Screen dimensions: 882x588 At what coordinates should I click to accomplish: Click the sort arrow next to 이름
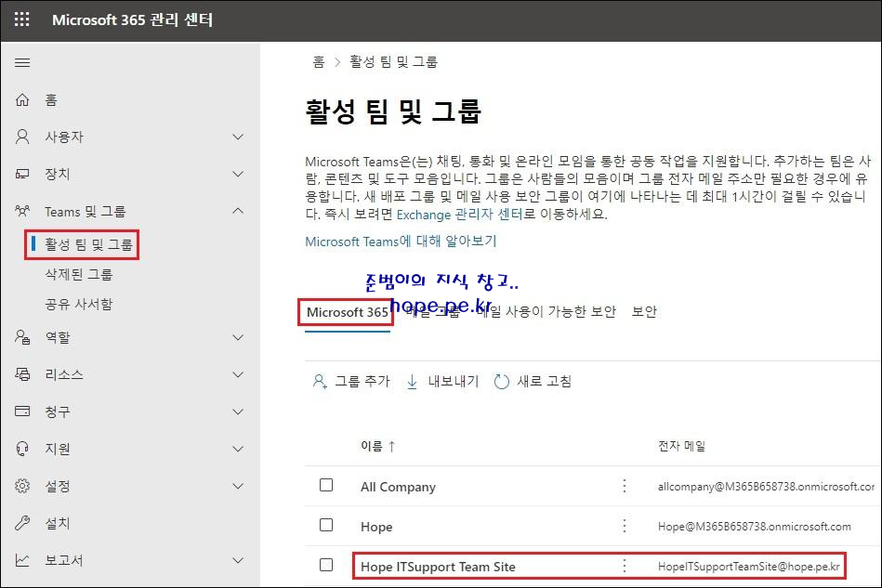pyautogui.click(x=391, y=446)
